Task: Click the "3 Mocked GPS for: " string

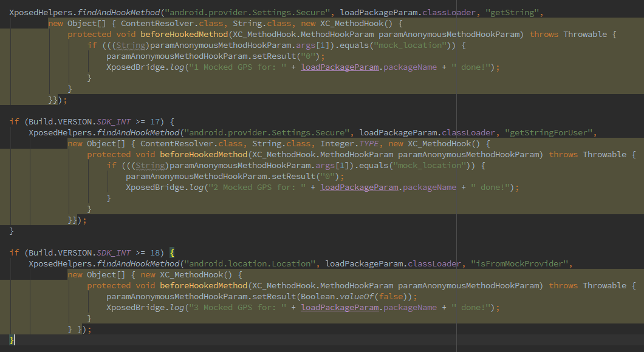Action: (238, 308)
